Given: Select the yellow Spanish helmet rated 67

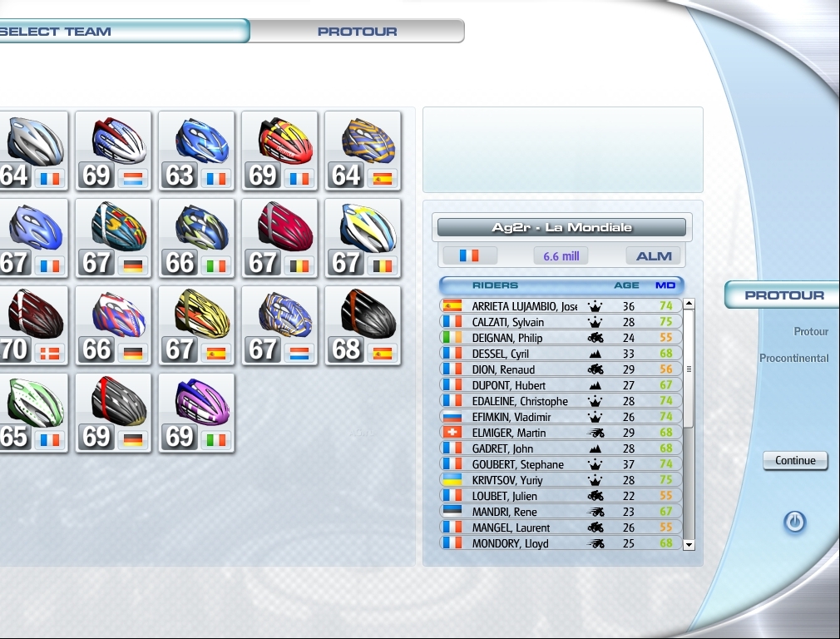Looking at the screenshot, I should (196, 325).
